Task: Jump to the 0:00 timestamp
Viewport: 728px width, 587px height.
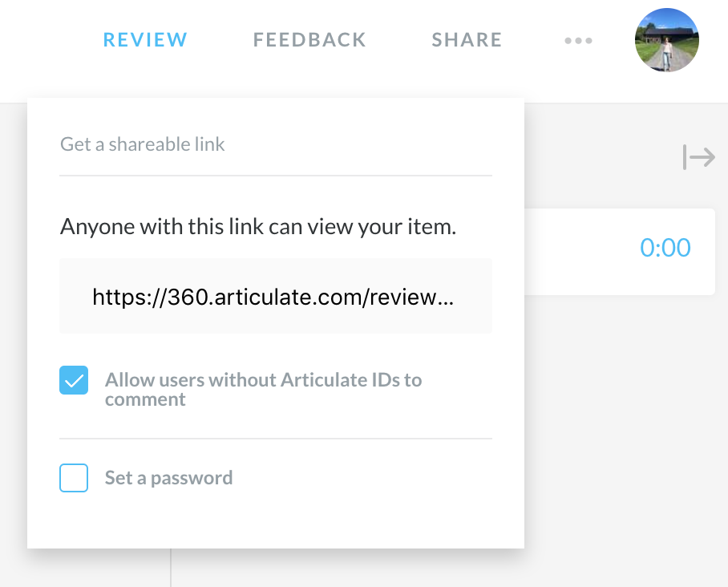Action: (665, 248)
